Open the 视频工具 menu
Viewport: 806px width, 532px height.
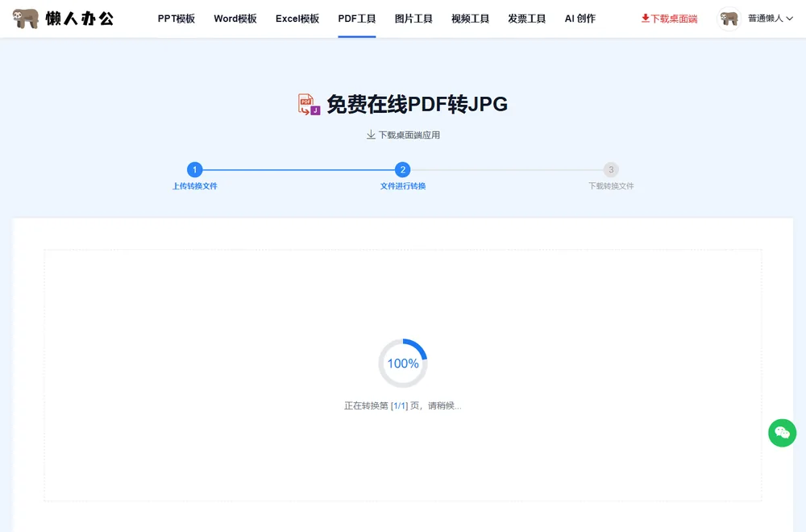coord(470,19)
